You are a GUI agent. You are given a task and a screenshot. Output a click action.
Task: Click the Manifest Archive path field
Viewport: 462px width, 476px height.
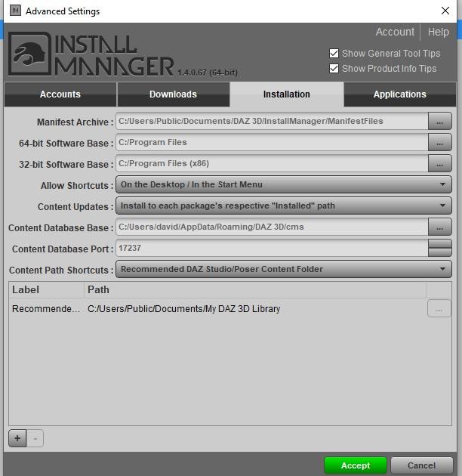(x=272, y=121)
